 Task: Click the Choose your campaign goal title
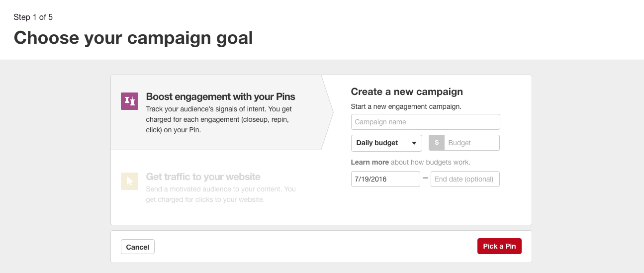(x=133, y=38)
